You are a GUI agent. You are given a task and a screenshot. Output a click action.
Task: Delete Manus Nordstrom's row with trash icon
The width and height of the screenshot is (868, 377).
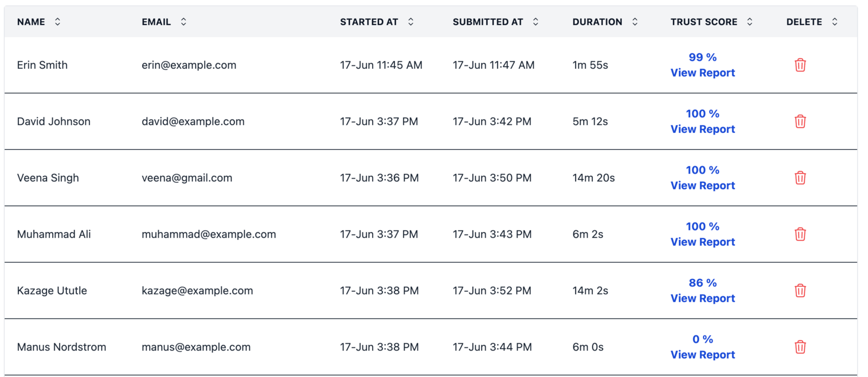click(800, 347)
